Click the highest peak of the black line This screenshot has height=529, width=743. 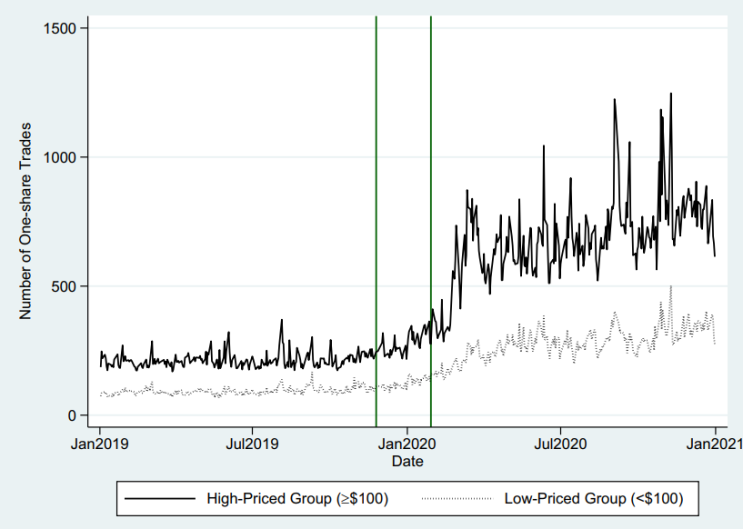671,93
